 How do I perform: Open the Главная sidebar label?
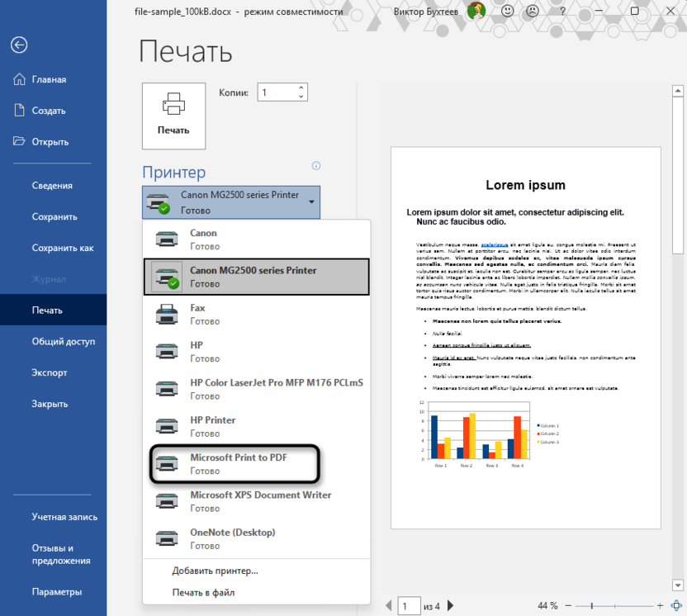[49, 79]
